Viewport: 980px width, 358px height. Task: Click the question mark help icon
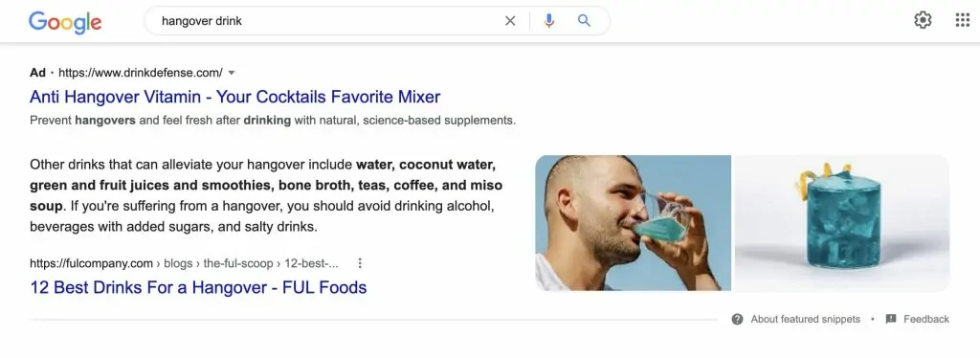pos(738,320)
